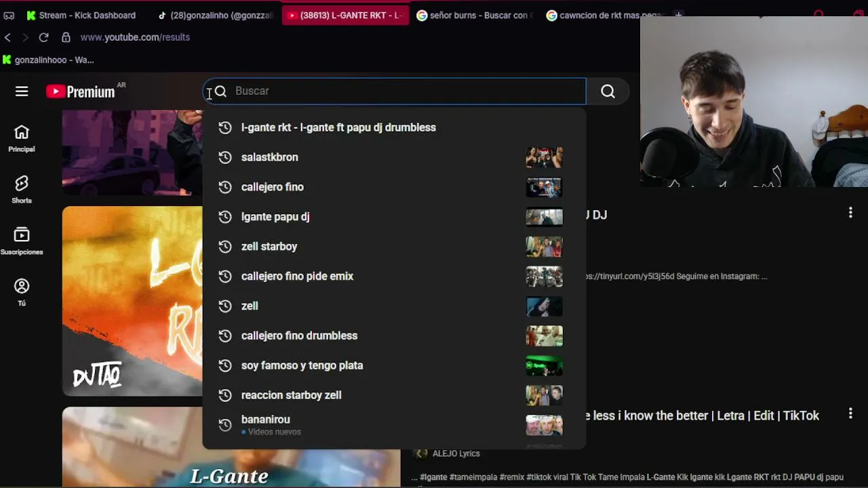The image size is (868, 488).
Task: Switch to gonzalinho TikTok tab
Action: 215,15
